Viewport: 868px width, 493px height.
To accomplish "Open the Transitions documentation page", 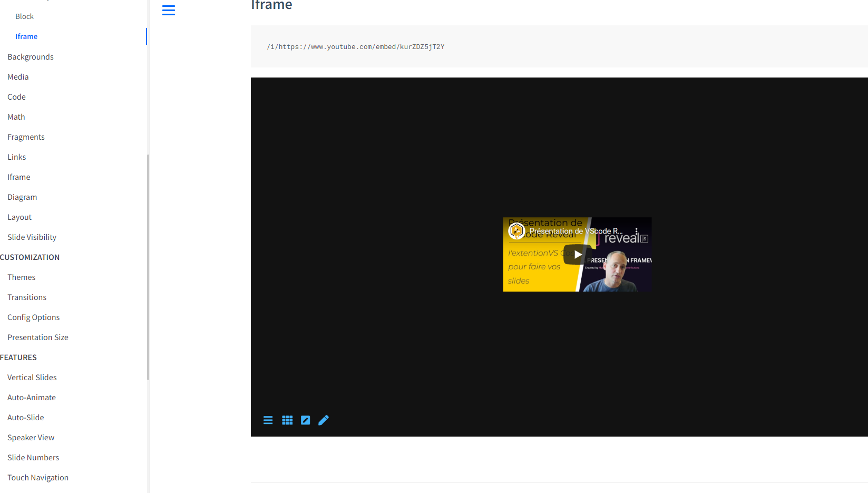I will [27, 297].
